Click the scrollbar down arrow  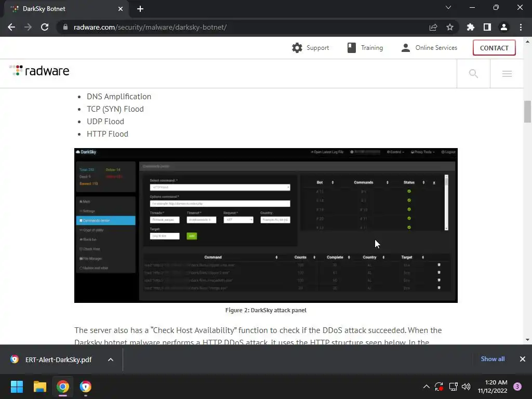click(x=527, y=340)
